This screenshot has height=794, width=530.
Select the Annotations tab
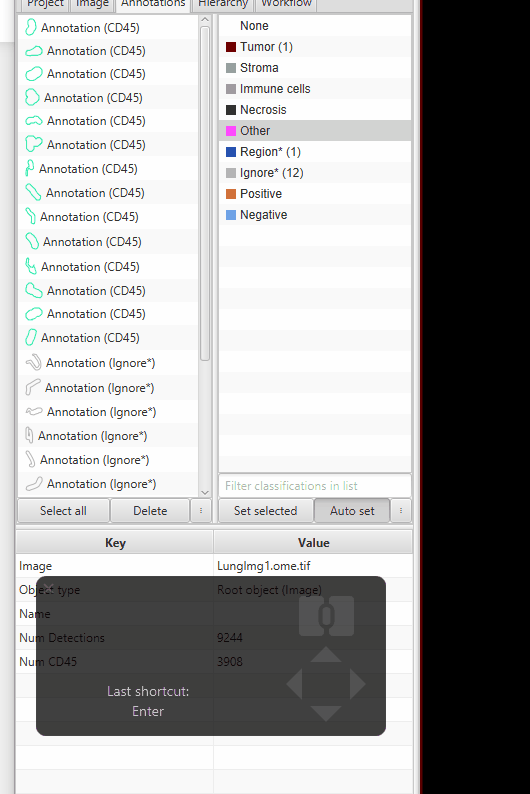[153, 4]
